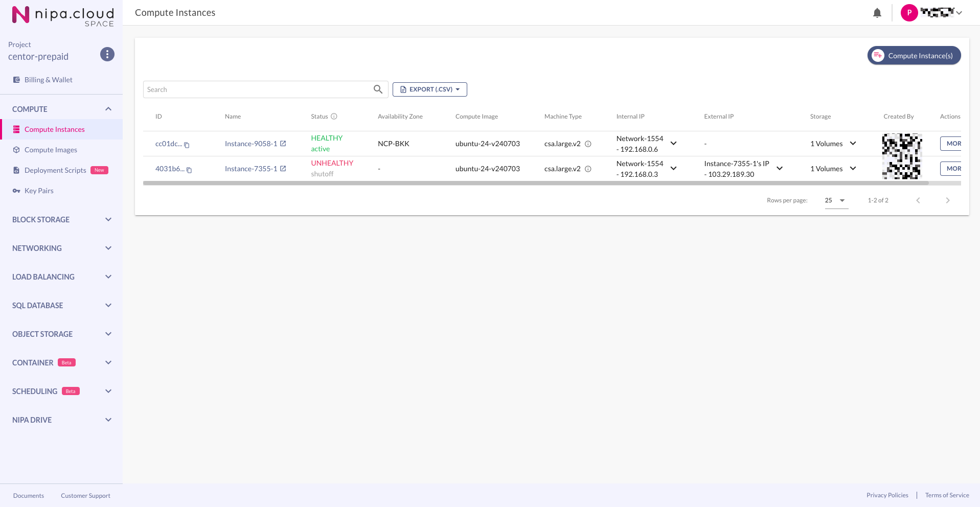The height and width of the screenshot is (507, 980).
Task: Click the Compute Instances server icon
Action: (16, 129)
